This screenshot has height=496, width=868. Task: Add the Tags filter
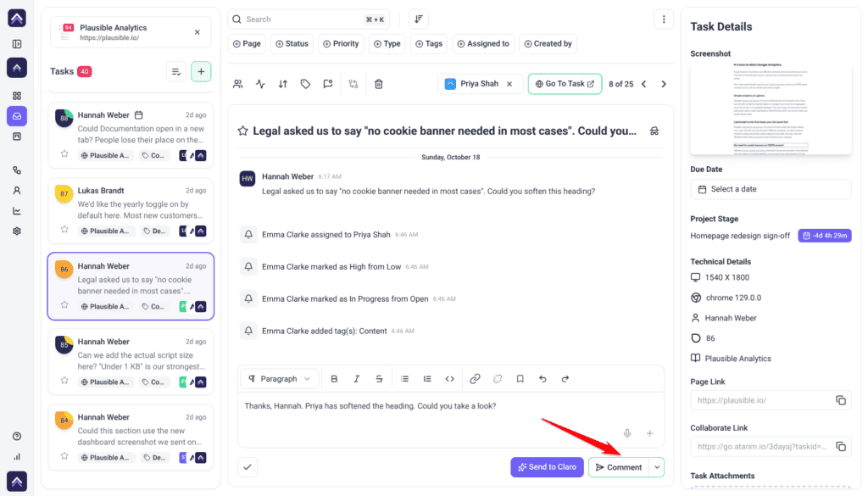point(429,44)
